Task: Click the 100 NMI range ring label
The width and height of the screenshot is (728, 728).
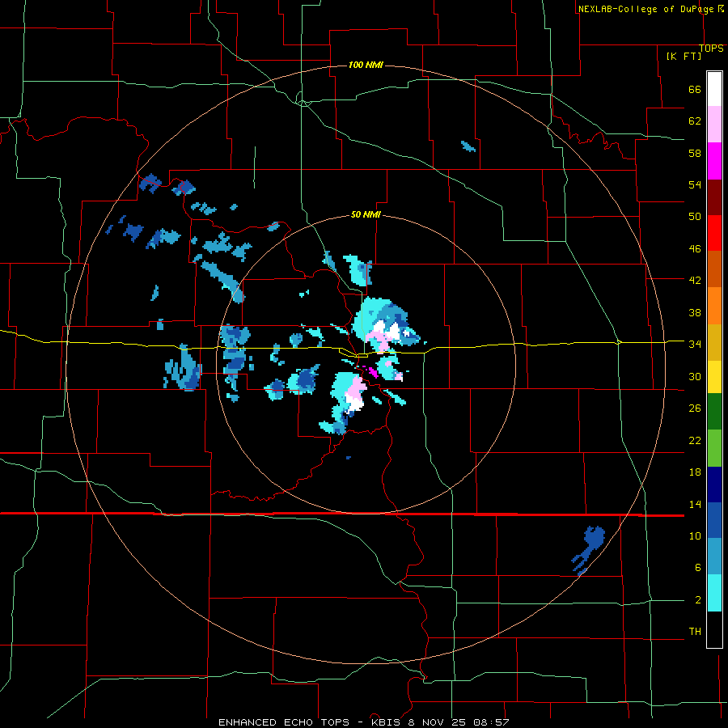Action: 366,65
